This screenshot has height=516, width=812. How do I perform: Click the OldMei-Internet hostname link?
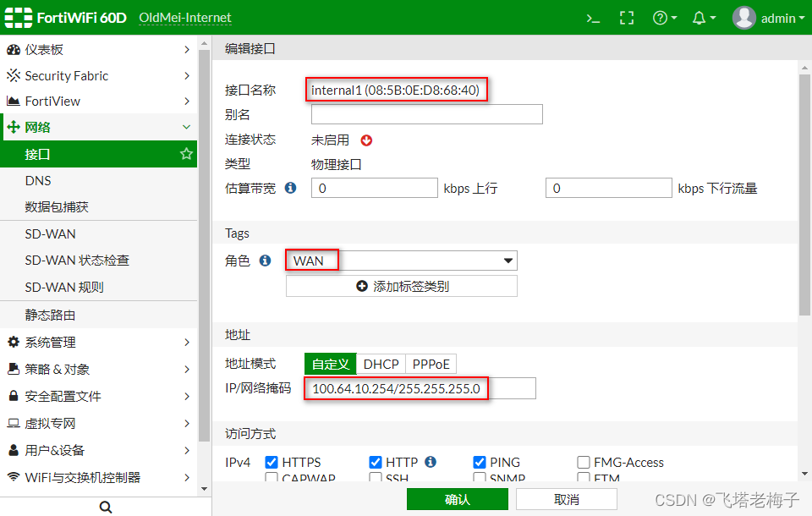(x=185, y=18)
